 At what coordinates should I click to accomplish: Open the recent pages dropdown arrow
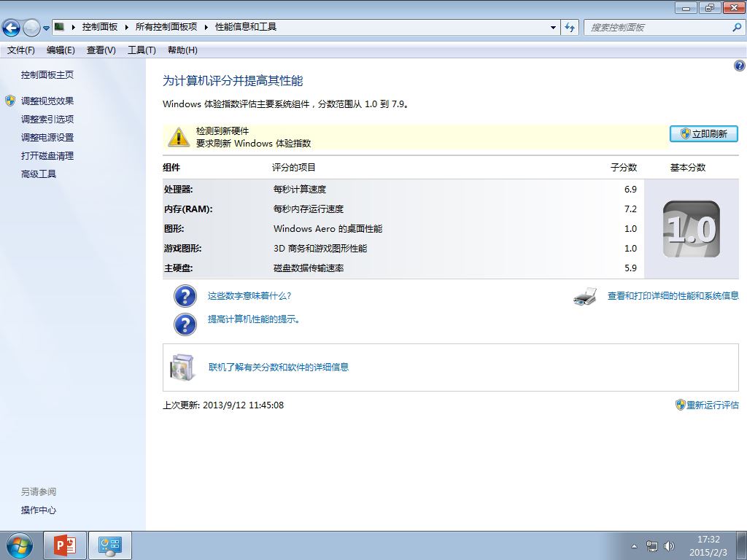[46, 28]
